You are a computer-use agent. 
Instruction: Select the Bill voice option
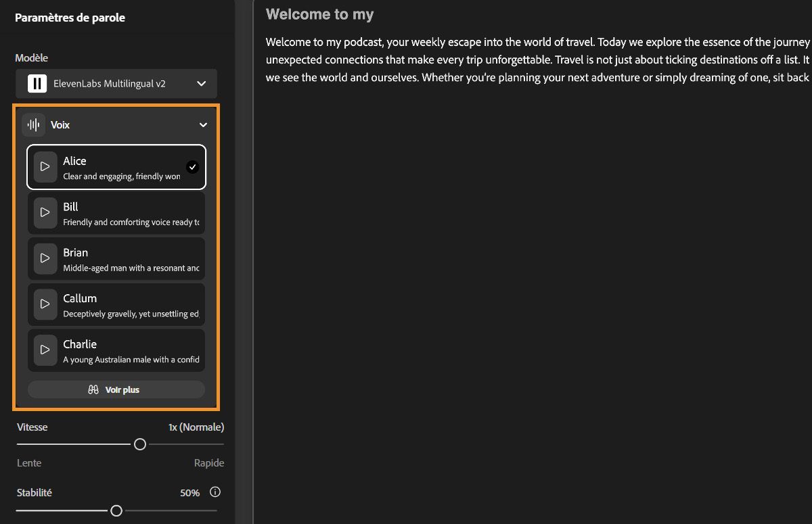[x=129, y=213]
